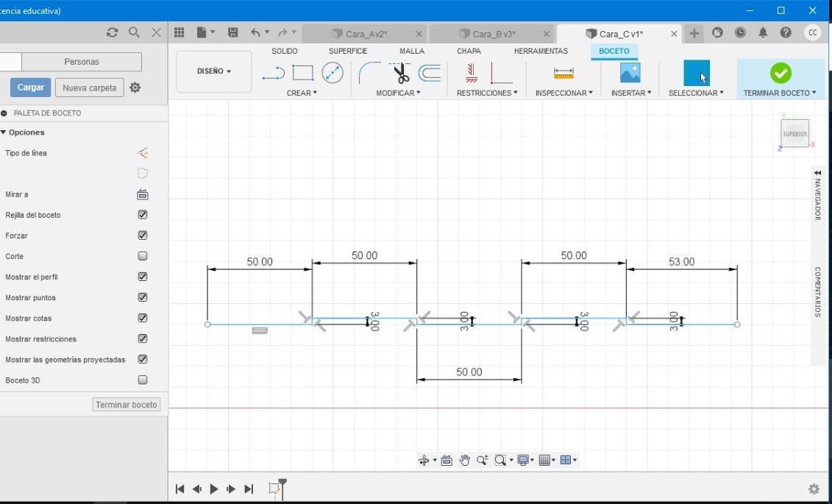Click the Mirar a icon in palette
The width and height of the screenshot is (832, 504).
point(142,195)
